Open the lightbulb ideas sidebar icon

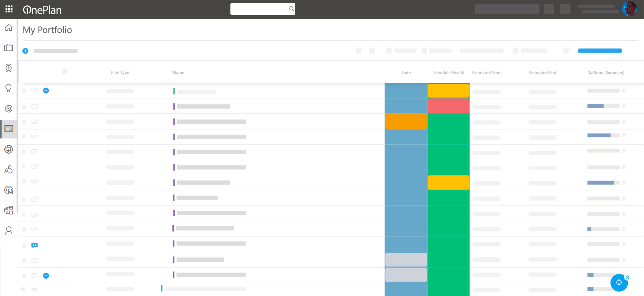point(9,88)
